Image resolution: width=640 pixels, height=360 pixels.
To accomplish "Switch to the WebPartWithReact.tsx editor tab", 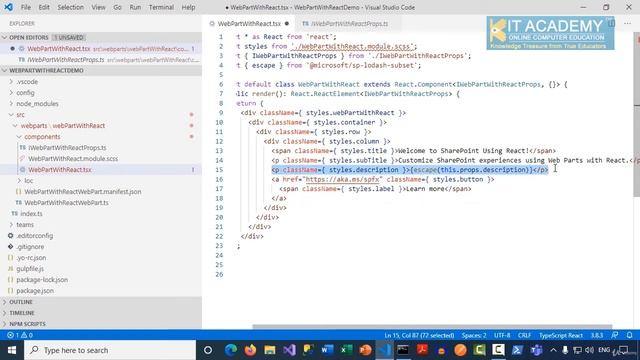I will [249, 24].
